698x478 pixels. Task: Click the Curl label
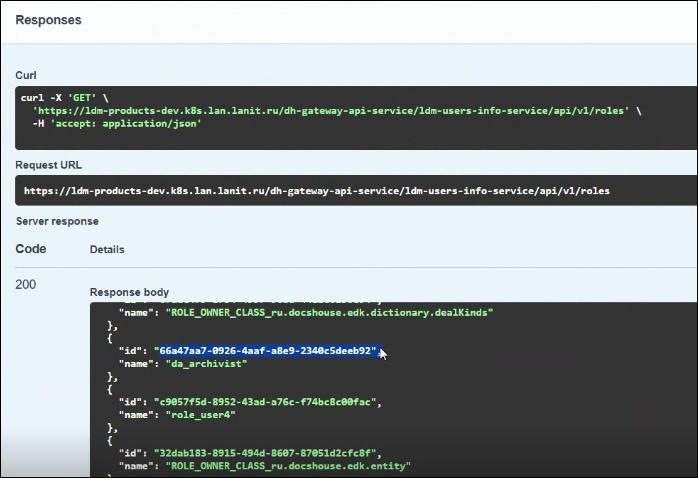pyautogui.click(x=26, y=75)
